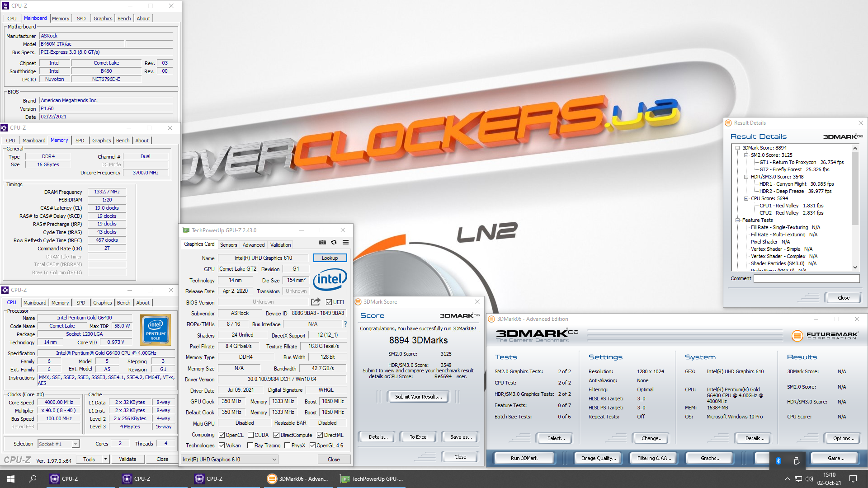The height and width of the screenshot is (488, 868).
Task: Open the Validation tab in GPU-Z
Action: click(280, 245)
